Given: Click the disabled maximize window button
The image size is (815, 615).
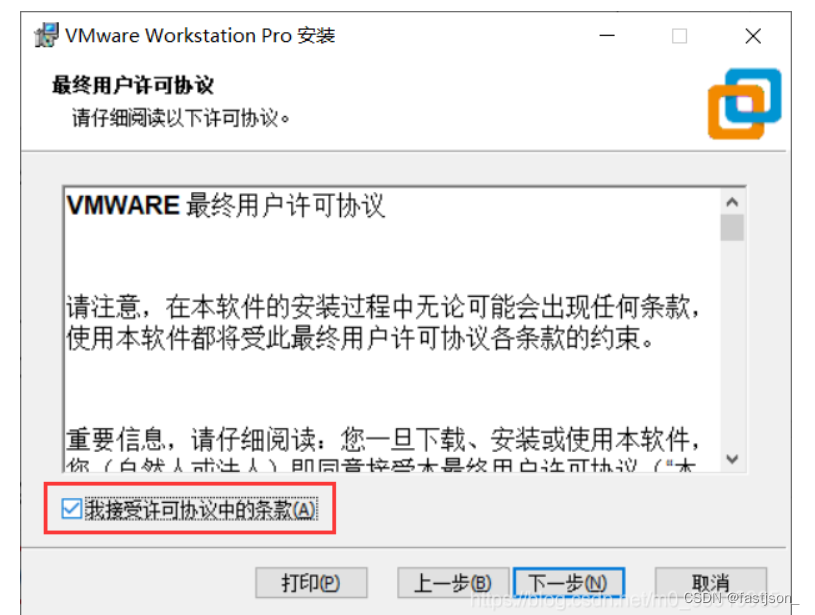Looking at the screenshot, I should pos(679,36).
